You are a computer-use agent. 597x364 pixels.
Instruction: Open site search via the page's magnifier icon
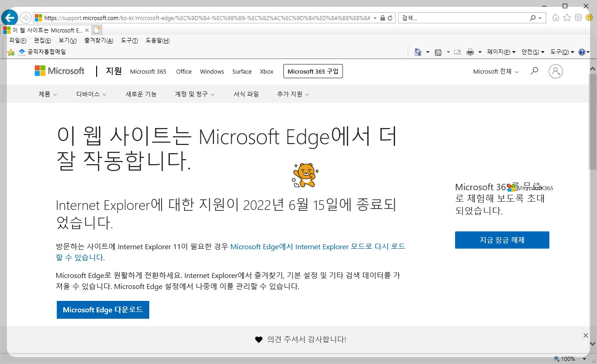click(534, 71)
